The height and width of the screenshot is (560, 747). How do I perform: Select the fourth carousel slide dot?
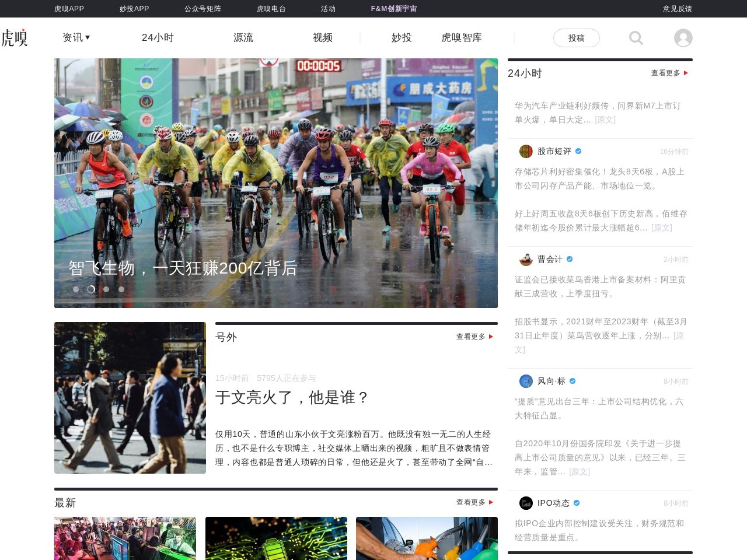pyautogui.click(x=121, y=289)
